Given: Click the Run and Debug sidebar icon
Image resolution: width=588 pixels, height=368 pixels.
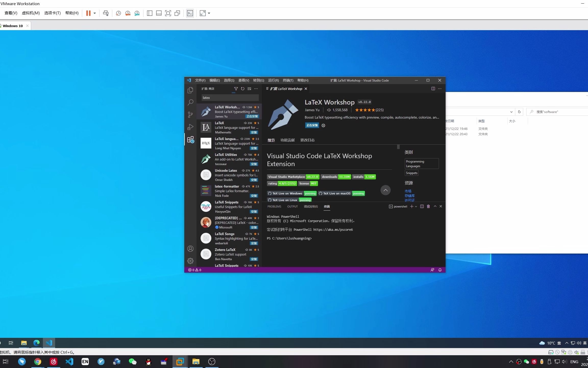Looking at the screenshot, I should click(190, 127).
